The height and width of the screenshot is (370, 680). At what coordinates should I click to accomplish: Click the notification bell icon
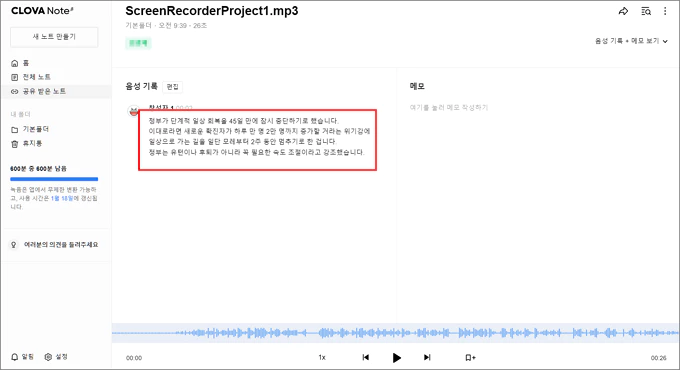[x=14, y=357]
